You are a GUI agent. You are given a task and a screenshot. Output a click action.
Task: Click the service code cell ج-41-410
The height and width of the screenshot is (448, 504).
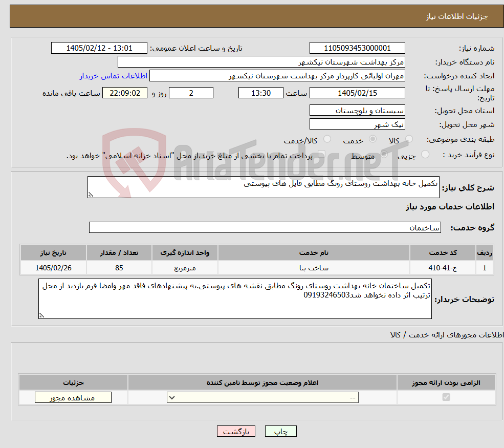coord(443,268)
